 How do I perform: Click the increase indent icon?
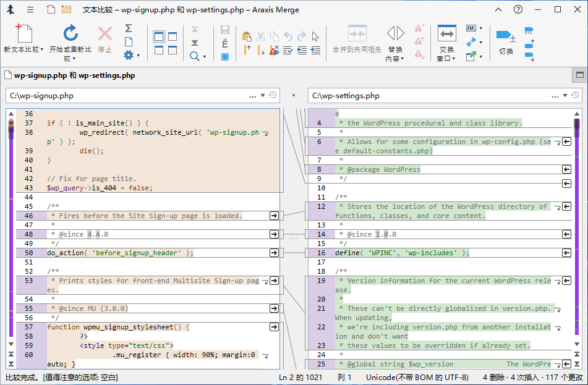point(316,50)
